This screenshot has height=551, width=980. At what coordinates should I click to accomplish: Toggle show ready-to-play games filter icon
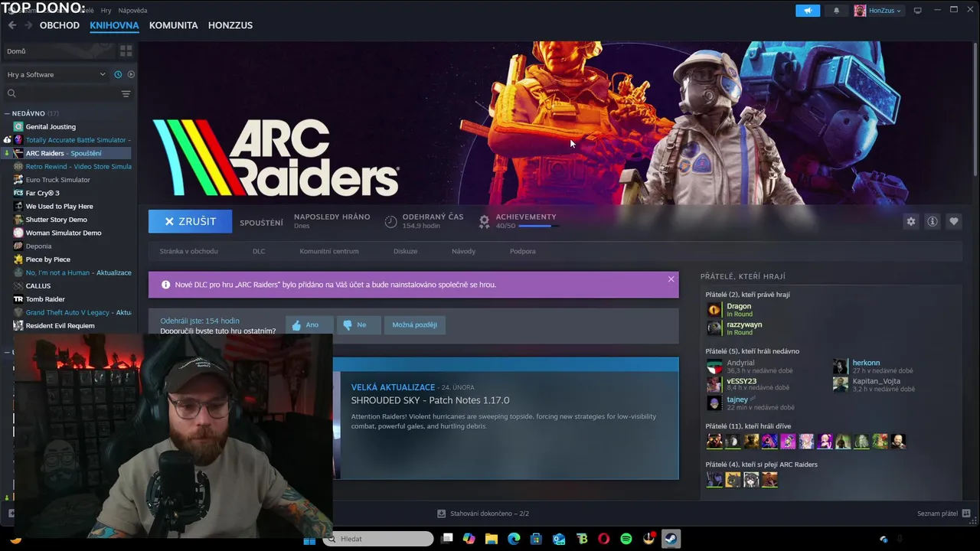(x=131, y=74)
